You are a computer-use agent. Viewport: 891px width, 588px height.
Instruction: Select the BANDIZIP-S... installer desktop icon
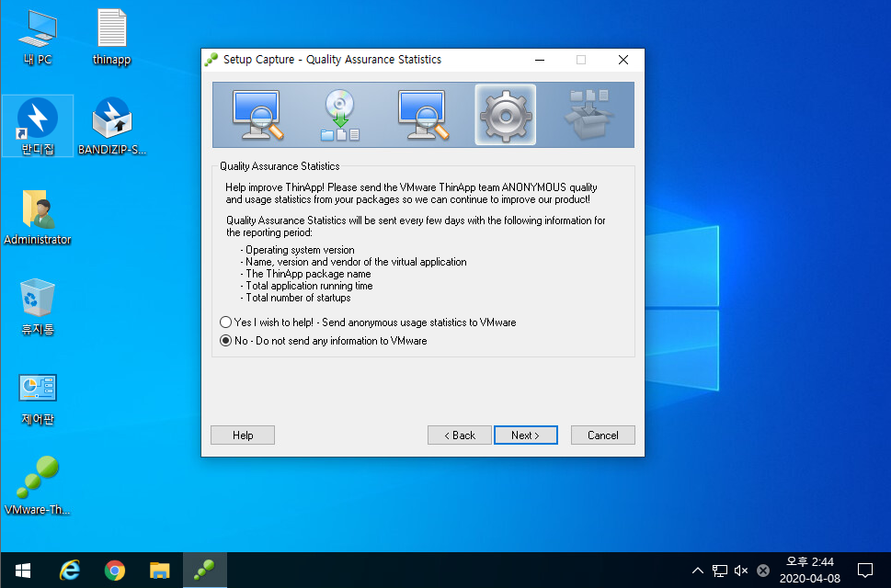click(112, 126)
